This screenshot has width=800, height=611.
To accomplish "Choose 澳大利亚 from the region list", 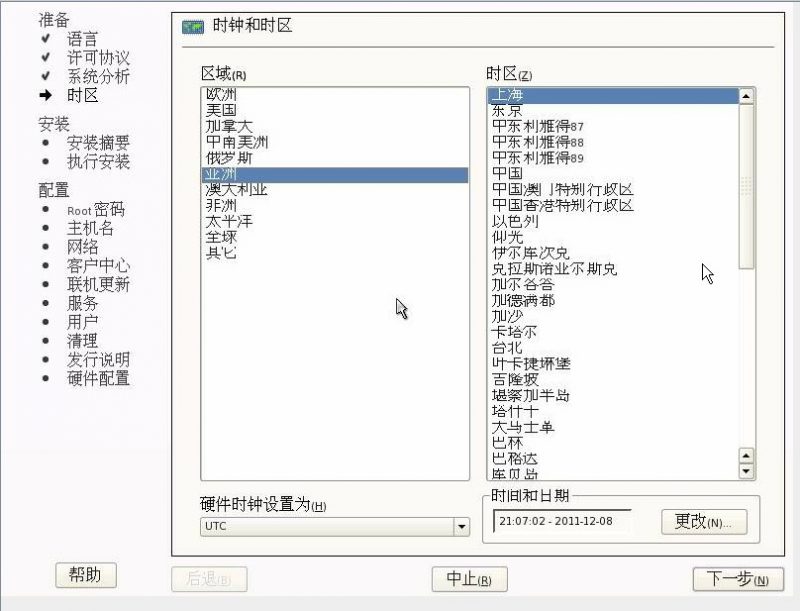I will coord(236,190).
